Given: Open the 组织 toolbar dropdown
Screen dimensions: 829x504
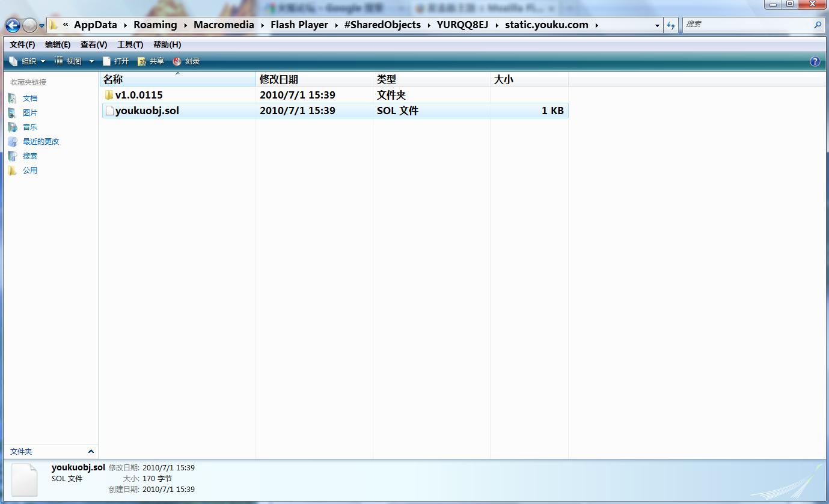Looking at the screenshot, I should click(x=28, y=61).
